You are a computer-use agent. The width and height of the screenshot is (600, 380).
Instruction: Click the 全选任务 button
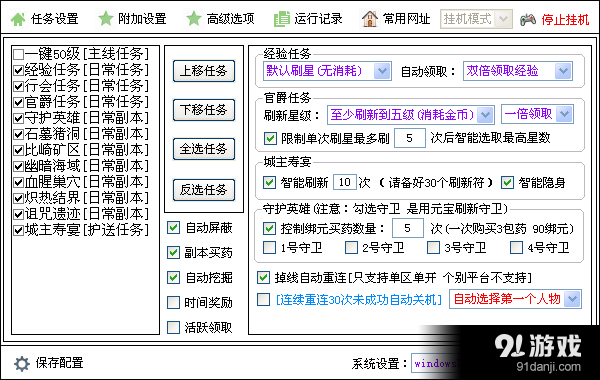coord(204,149)
